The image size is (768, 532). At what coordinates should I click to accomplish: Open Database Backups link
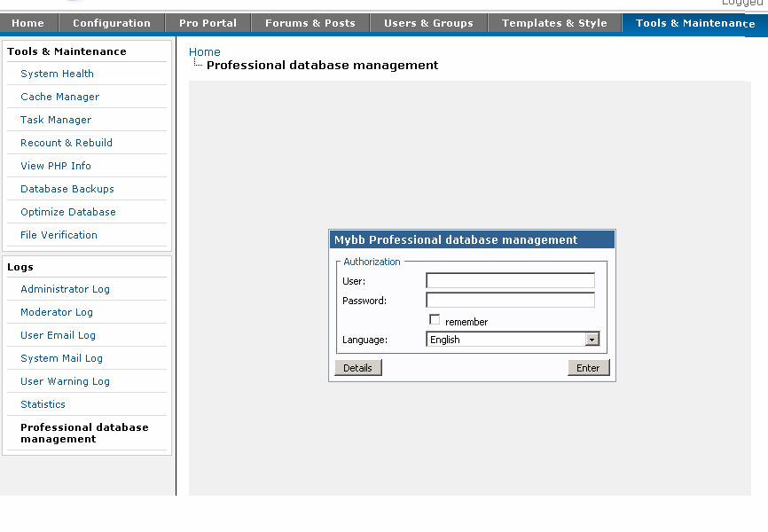67,189
